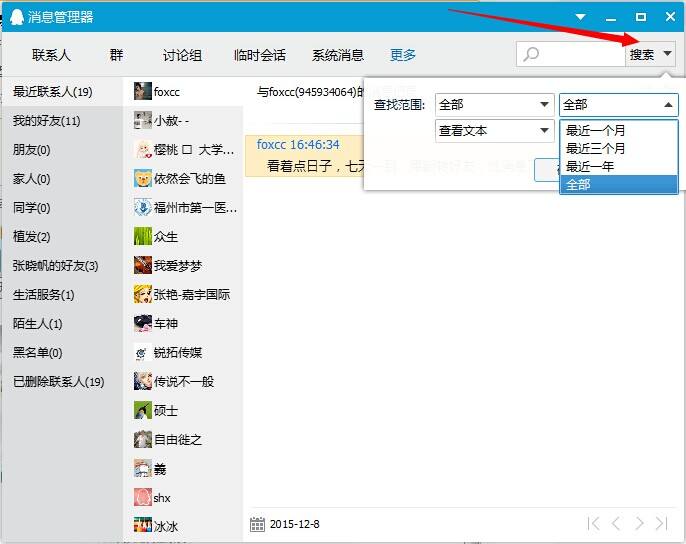This screenshot has width=686, height=544.
Task: Open the title bar dropdown menu arrow
Action: [581, 17]
